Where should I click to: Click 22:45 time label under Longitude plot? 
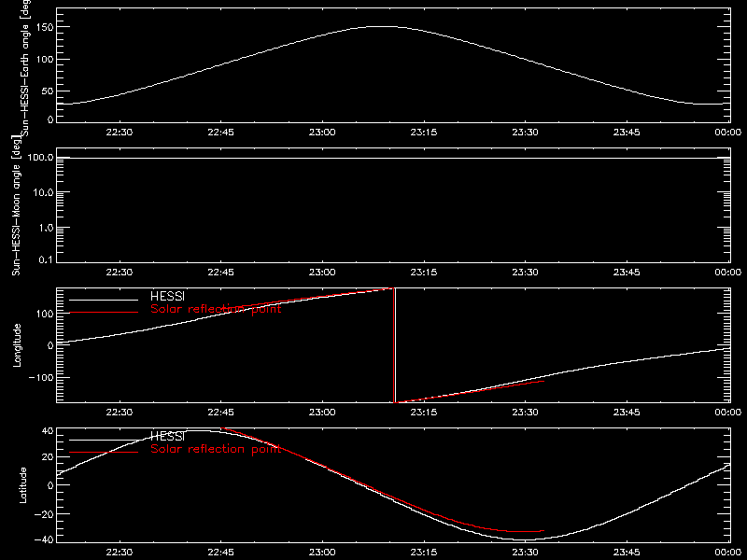220,413
